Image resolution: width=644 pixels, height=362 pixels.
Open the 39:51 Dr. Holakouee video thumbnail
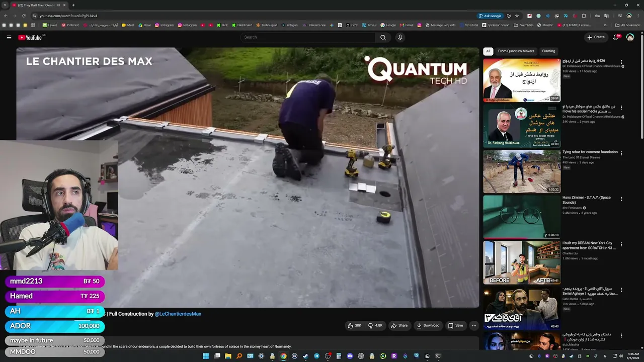(x=522, y=80)
